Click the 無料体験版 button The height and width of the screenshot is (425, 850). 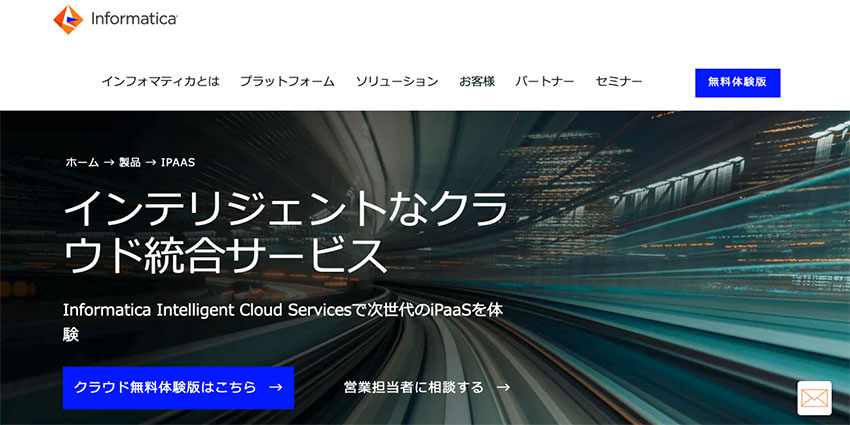(738, 82)
